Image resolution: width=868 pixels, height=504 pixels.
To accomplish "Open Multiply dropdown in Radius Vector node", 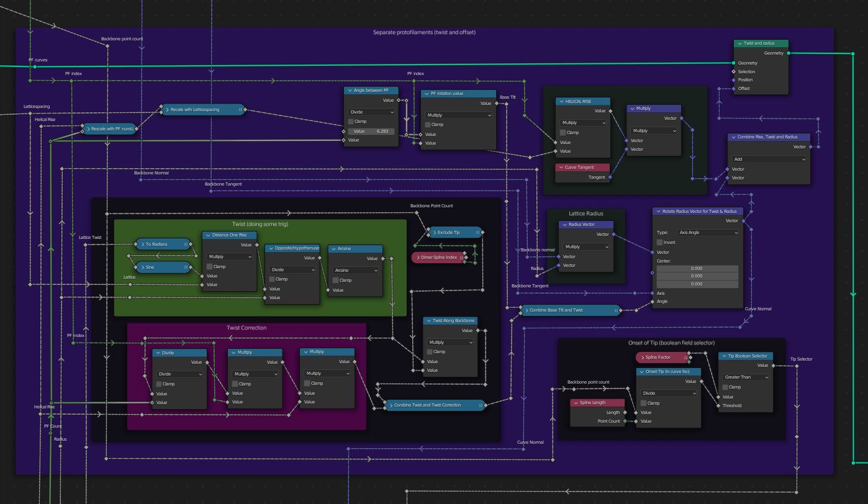I will pos(585,247).
